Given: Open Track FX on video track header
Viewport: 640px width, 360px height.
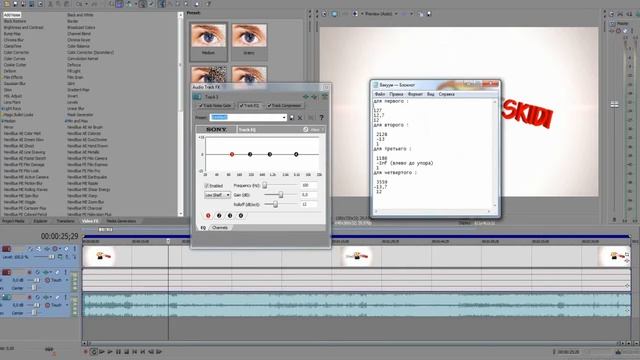Looking at the screenshot, I should pos(47,249).
